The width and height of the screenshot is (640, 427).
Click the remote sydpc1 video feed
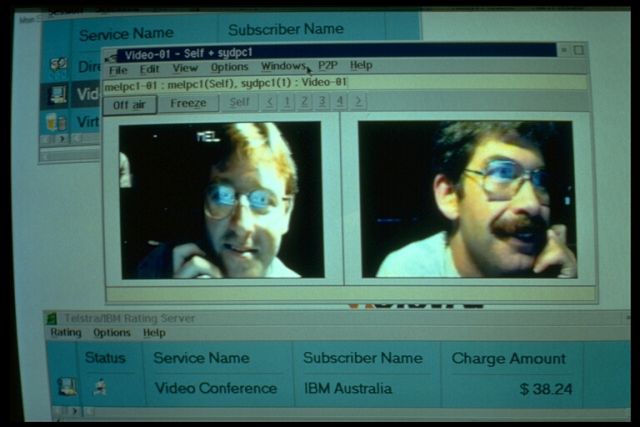(x=468, y=199)
